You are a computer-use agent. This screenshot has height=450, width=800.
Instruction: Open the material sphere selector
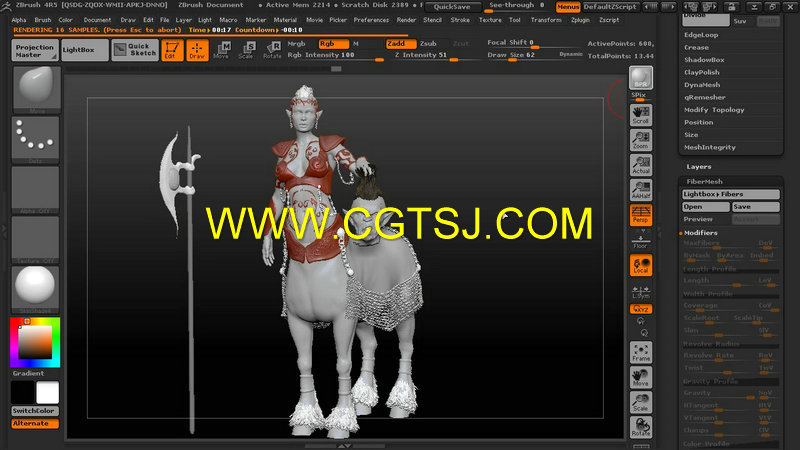tap(36, 289)
